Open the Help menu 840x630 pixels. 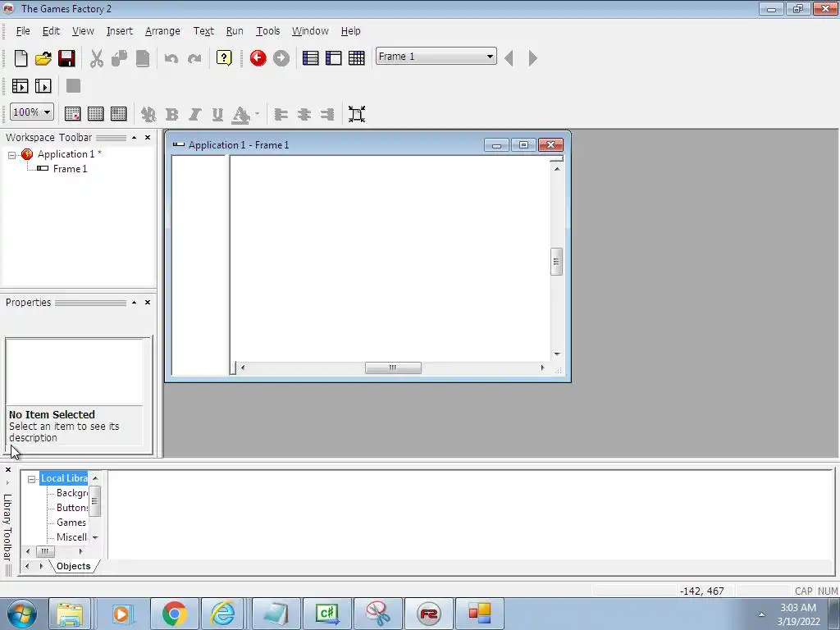tap(351, 31)
